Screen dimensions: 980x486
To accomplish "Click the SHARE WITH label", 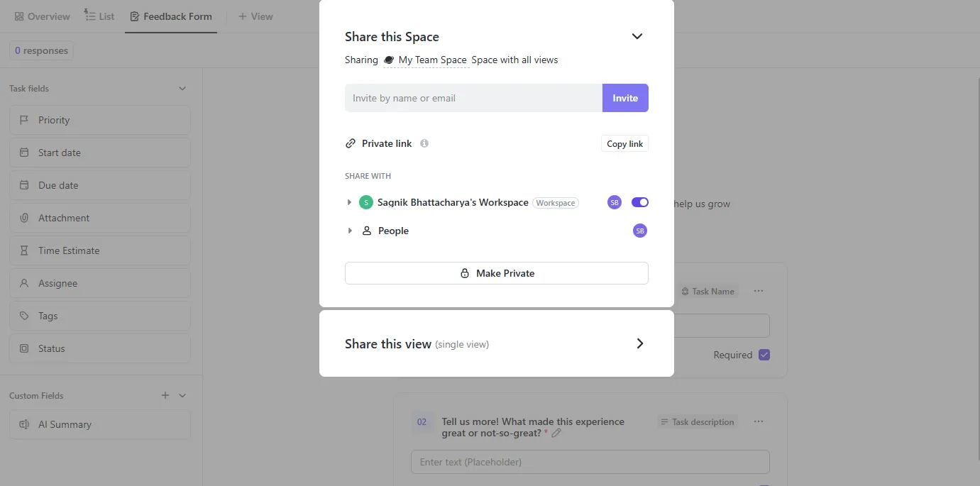I will click(x=368, y=176).
